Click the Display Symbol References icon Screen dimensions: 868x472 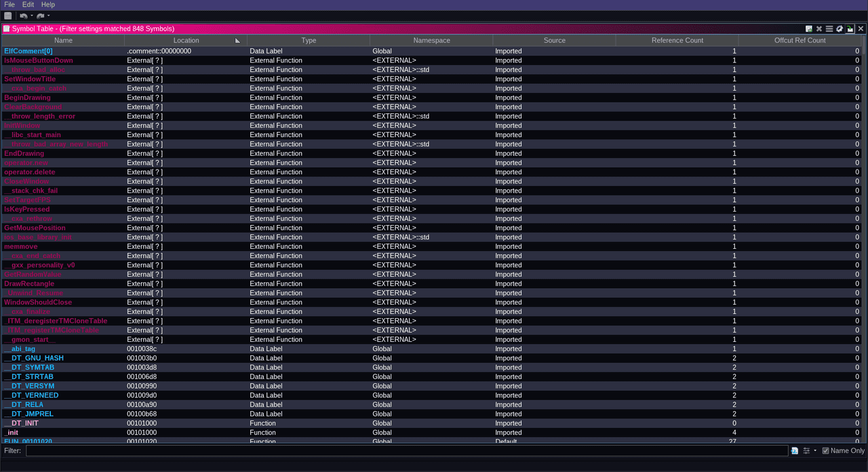(809, 29)
